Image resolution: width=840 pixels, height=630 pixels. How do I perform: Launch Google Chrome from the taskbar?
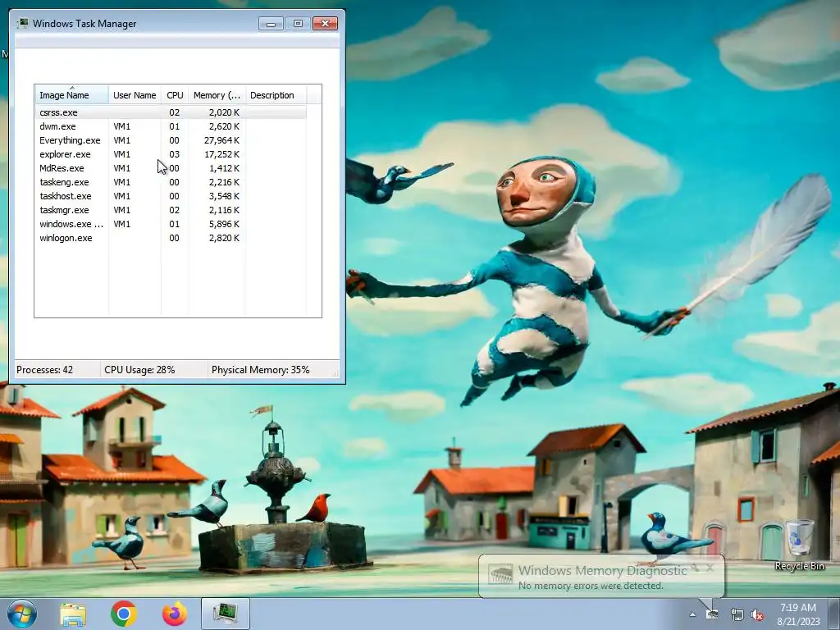124,614
